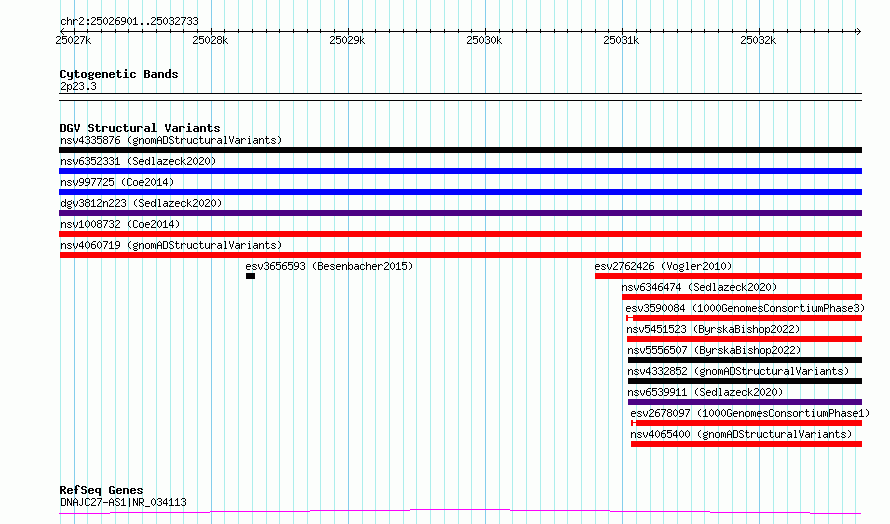Click the red bar under esv3590084
This screenshot has width=890, height=524.
[x=744, y=318]
